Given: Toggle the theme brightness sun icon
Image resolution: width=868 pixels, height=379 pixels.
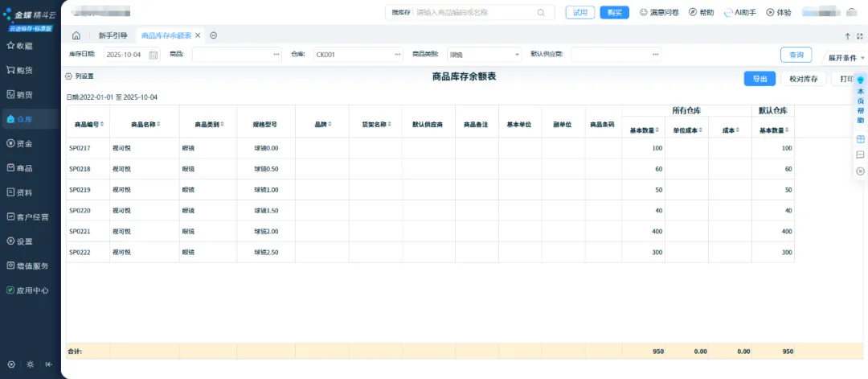Looking at the screenshot, I should click(30, 365).
